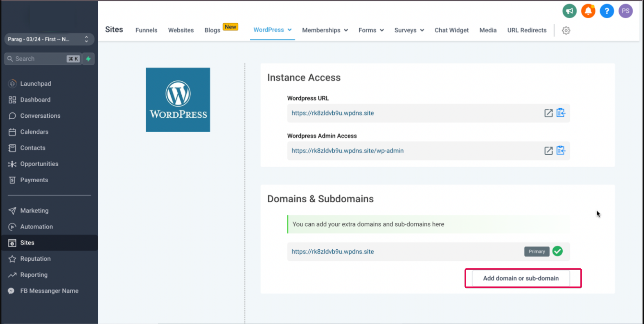Open WordPress URL in new tab icon
Viewport: 644px width, 324px height.
[548, 113]
